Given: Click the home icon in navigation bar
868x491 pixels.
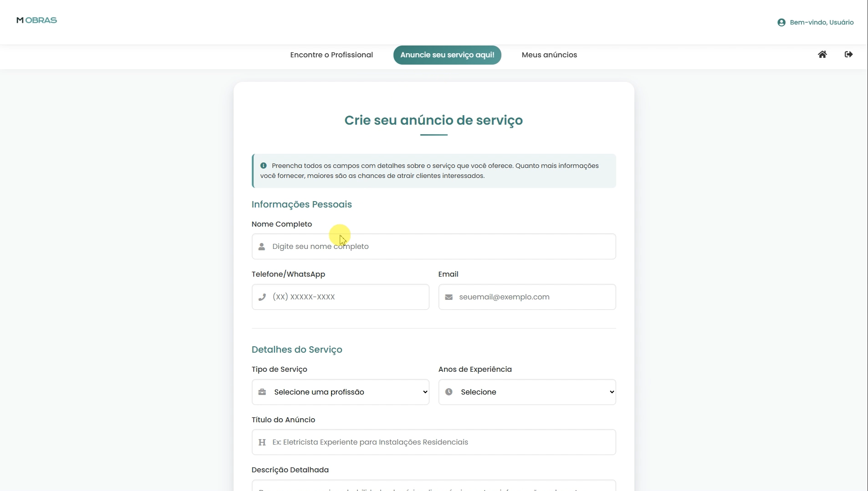Looking at the screenshot, I should pos(822,55).
